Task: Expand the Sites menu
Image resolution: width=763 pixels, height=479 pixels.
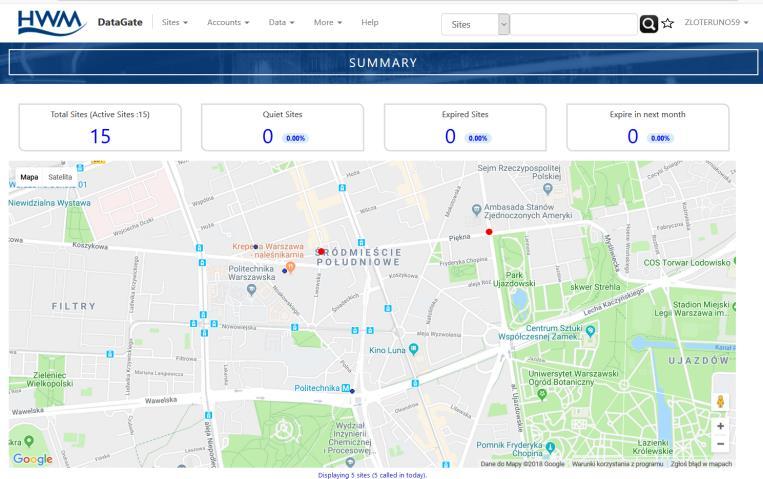Action: pos(175,22)
